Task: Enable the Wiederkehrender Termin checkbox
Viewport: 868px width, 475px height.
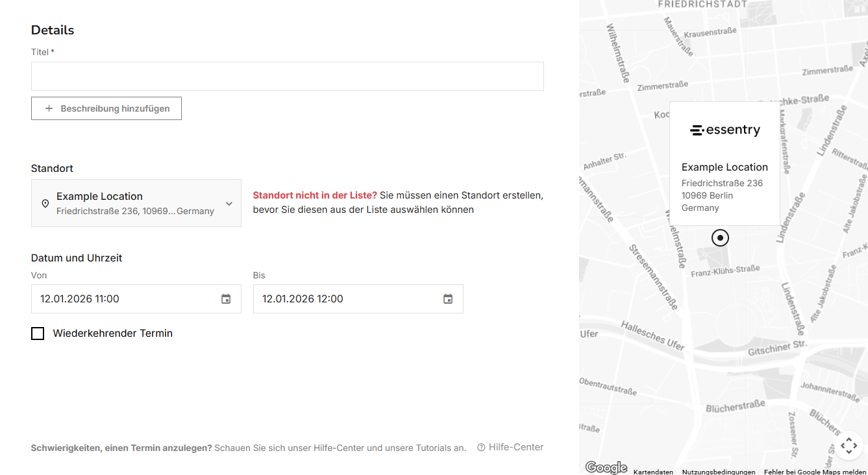Action: [x=38, y=334]
